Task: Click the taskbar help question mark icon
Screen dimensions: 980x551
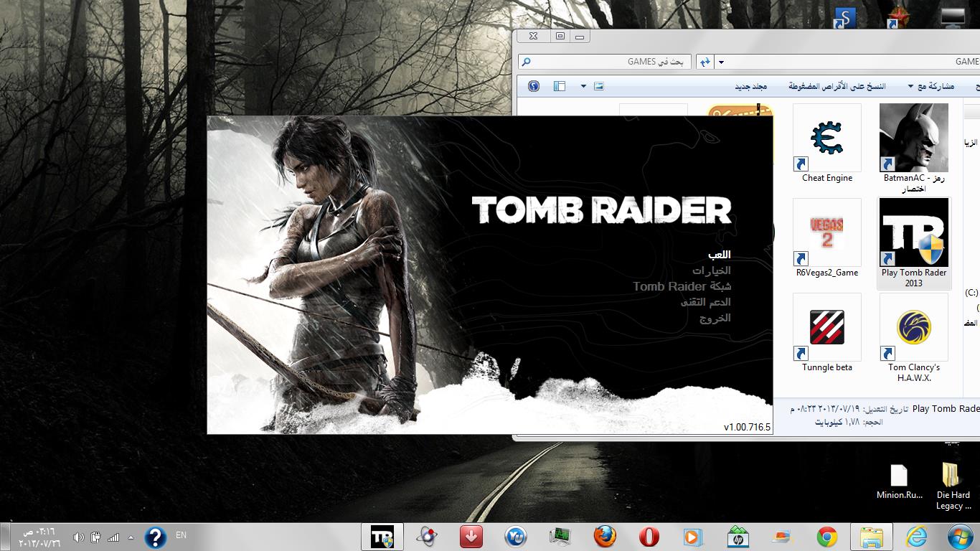Action: [x=155, y=537]
